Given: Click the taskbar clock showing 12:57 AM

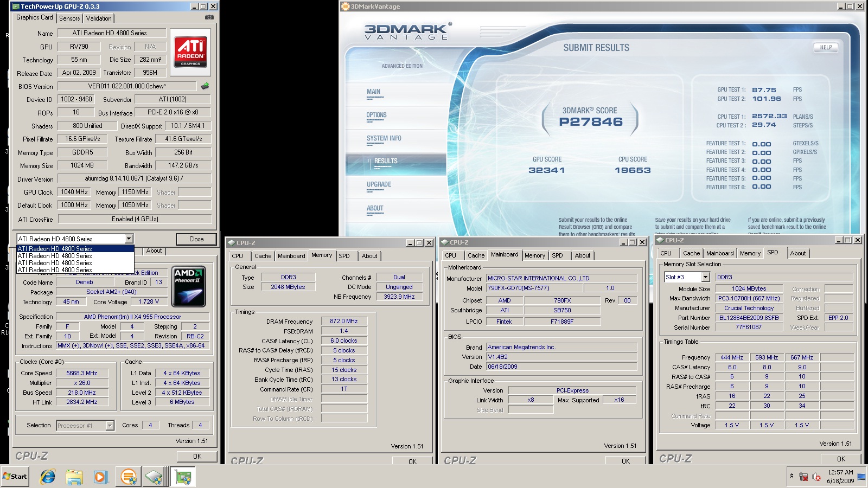Looking at the screenshot, I should pos(840,477).
